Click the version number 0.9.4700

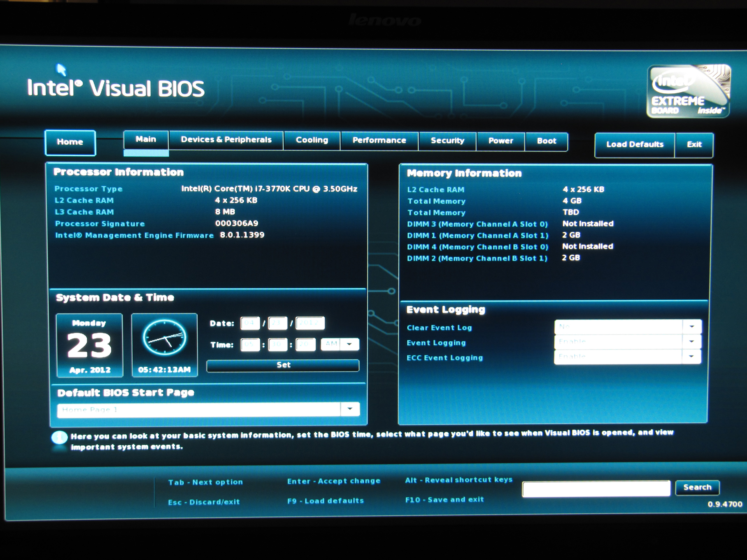pyautogui.click(x=725, y=504)
